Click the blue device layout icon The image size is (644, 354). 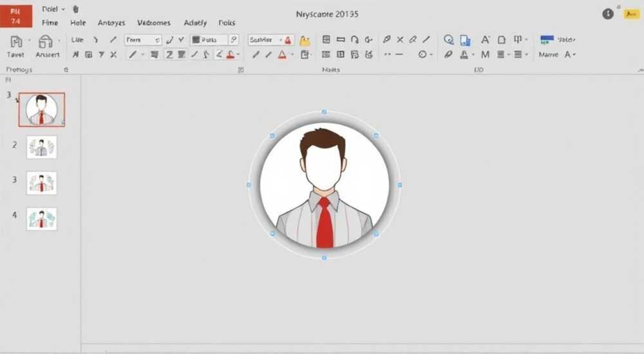coord(465,41)
